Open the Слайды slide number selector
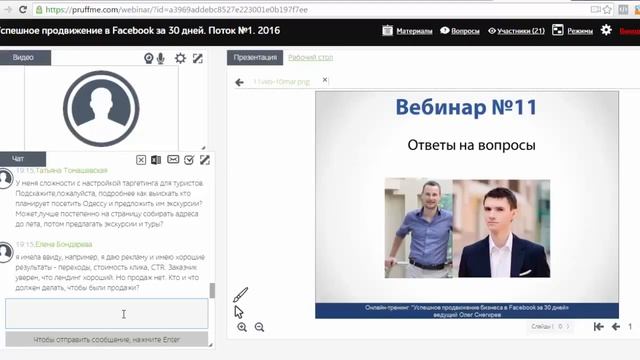This screenshot has height=360, width=640. pos(550,326)
